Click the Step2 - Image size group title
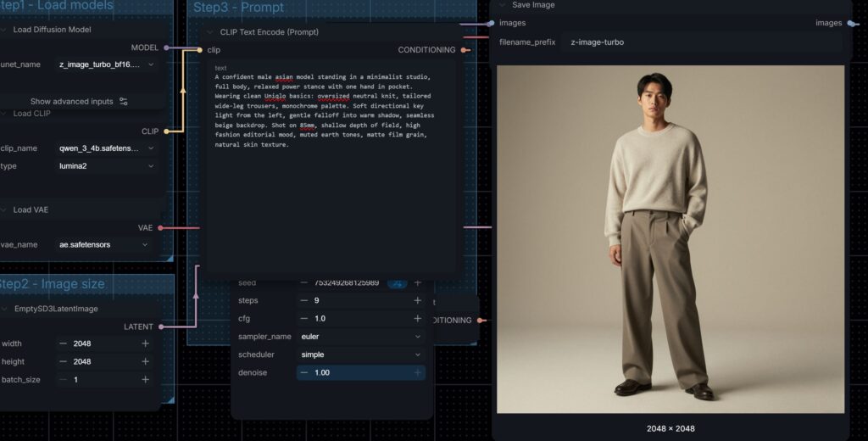Viewport: 868px width, 441px height. [x=52, y=283]
